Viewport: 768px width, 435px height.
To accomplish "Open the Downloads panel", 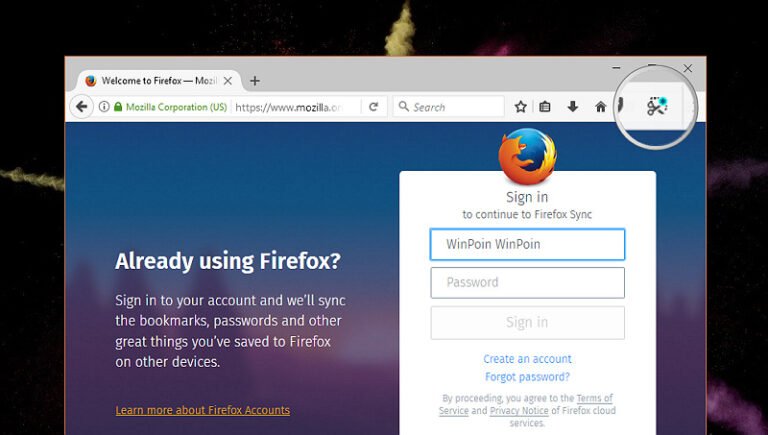I will tap(573, 107).
